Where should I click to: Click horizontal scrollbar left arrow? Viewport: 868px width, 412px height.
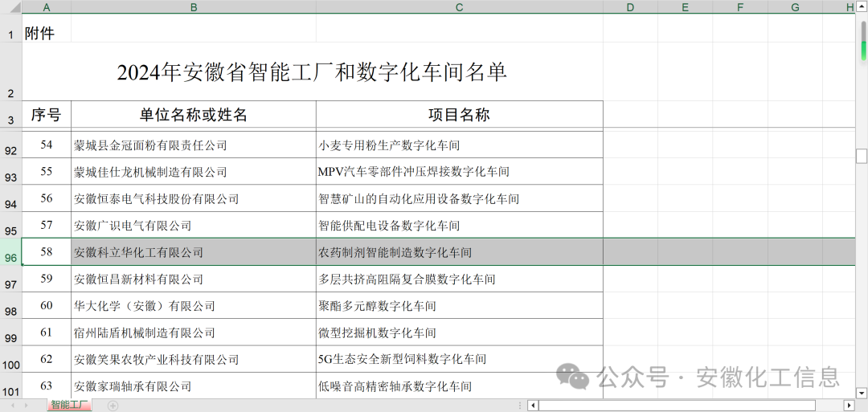click(533, 406)
